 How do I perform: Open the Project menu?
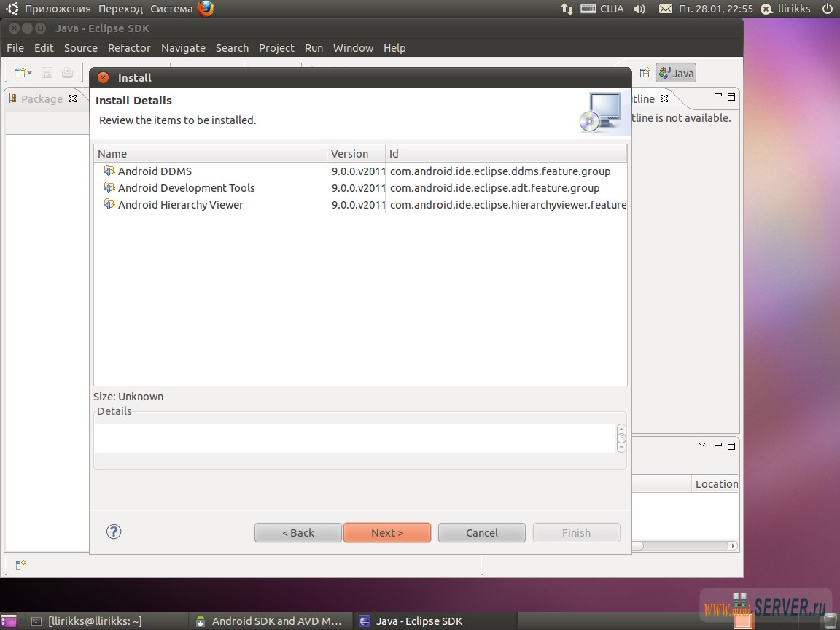pos(276,47)
